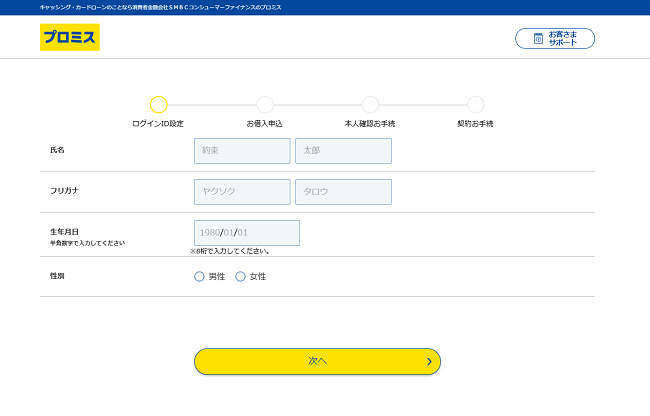
Task: Click the ログインID設定 step circle
Action: point(159,105)
